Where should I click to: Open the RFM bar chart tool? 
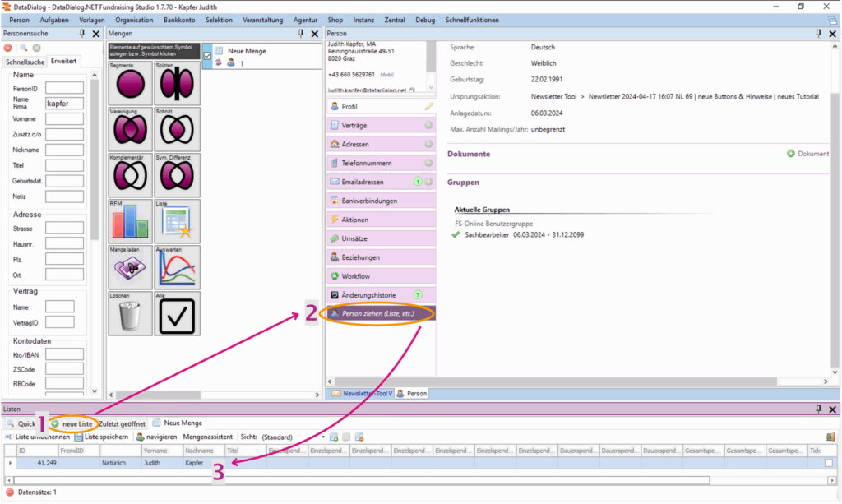click(x=130, y=222)
